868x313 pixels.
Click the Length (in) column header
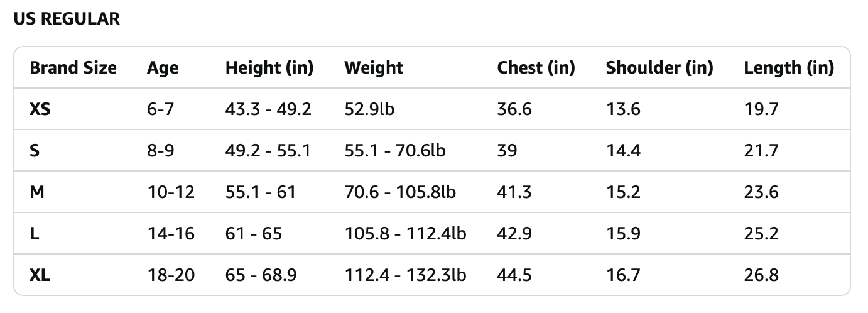click(x=788, y=67)
